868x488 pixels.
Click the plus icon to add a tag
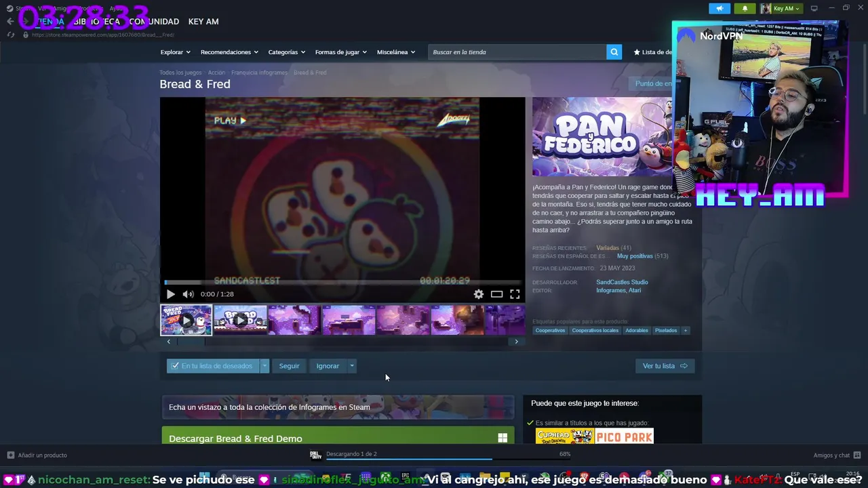click(x=685, y=330)
